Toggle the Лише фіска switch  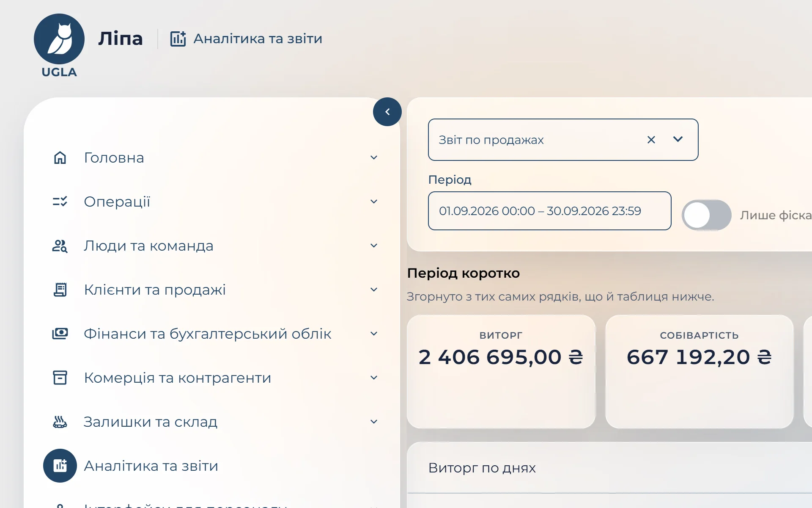(706, 215)
